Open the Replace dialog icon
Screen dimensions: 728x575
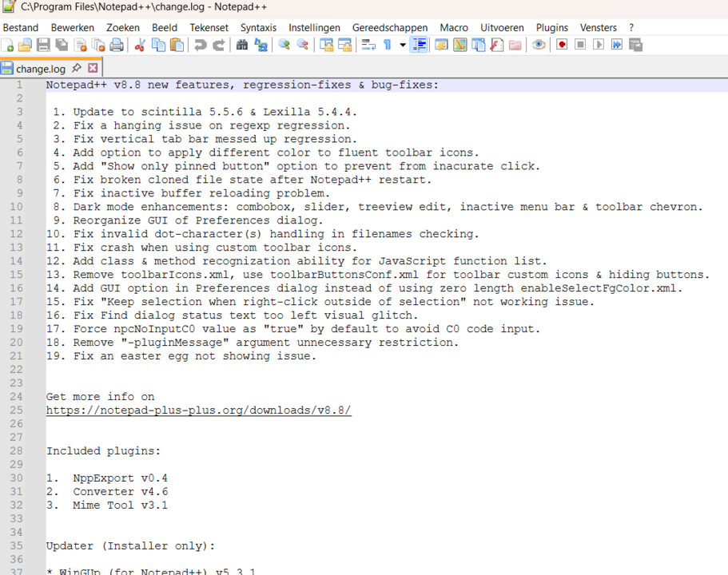point(261,45)
